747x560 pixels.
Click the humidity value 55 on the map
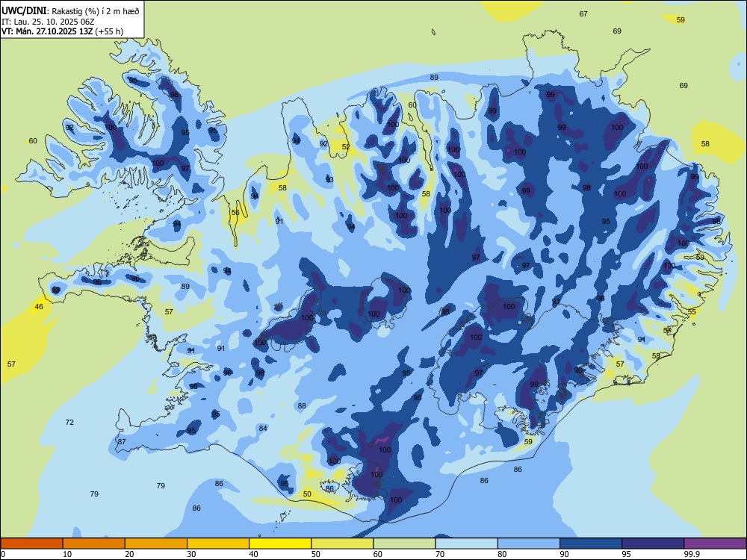pyautogui.click(x=692, y=311)
